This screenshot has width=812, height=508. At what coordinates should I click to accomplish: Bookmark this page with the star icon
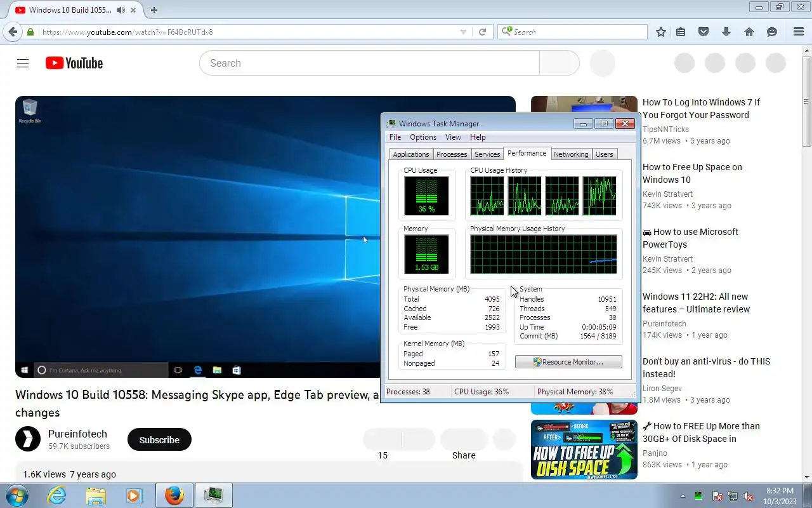tap(661, 32)
